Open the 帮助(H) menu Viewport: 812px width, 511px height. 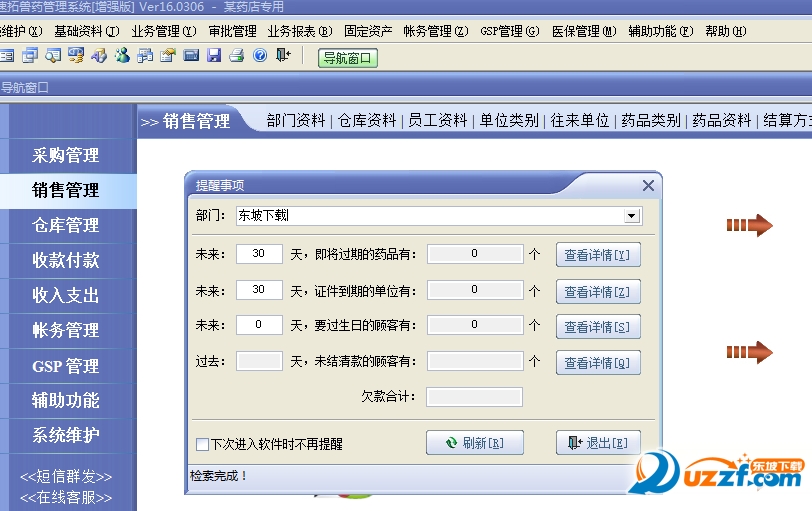(x=726, y=32)
